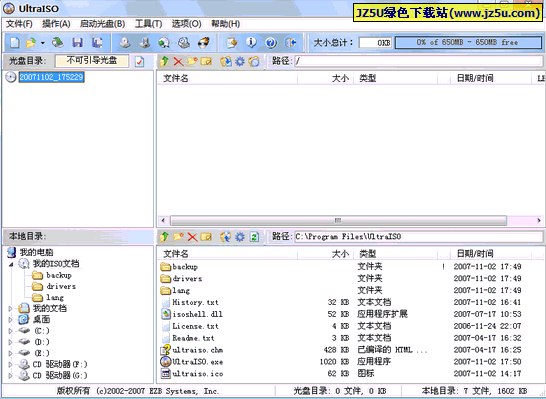Click checkmark page icon beside 不可引导光盘
This screenshot has width=546, height=399.
point(139,62)
